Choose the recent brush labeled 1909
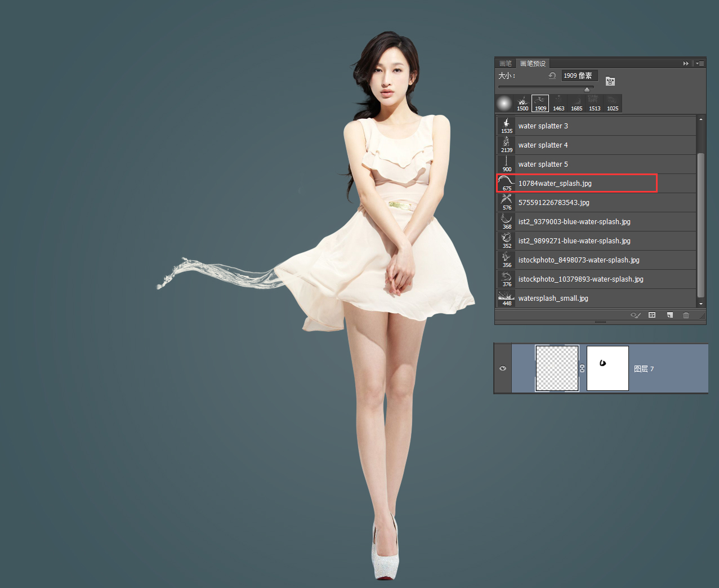Viewport: 719px width, 588px height. [541, 104]
